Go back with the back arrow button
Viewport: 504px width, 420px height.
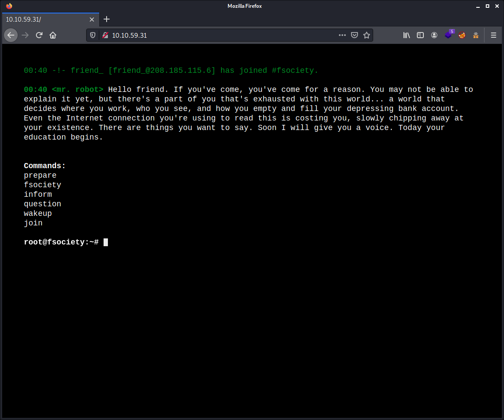click(10, 36)
